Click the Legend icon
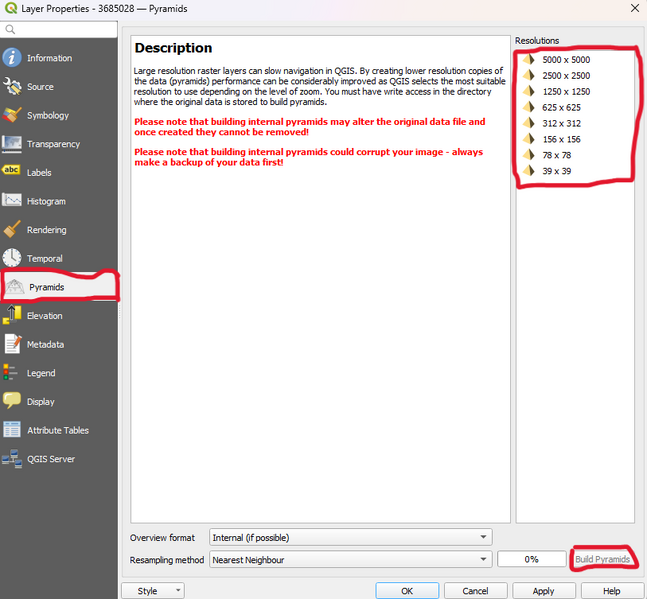Screen dimensions: 647x599 pos(10,373)
